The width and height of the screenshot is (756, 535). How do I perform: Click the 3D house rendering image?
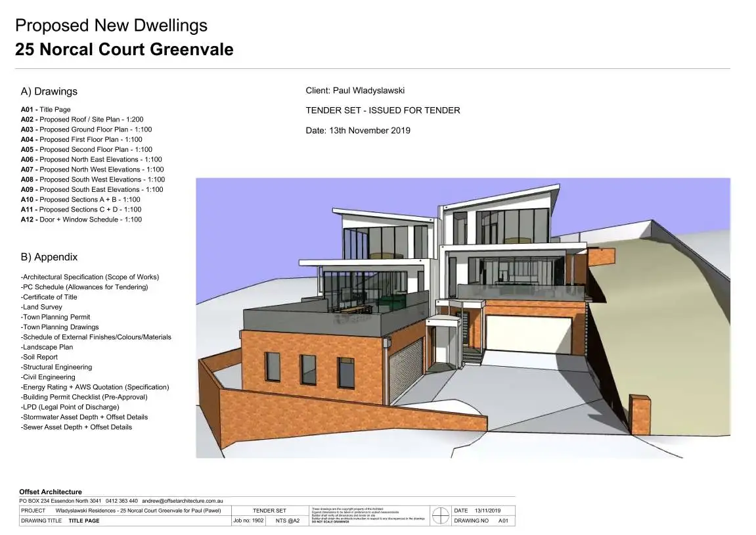point(462,317)
